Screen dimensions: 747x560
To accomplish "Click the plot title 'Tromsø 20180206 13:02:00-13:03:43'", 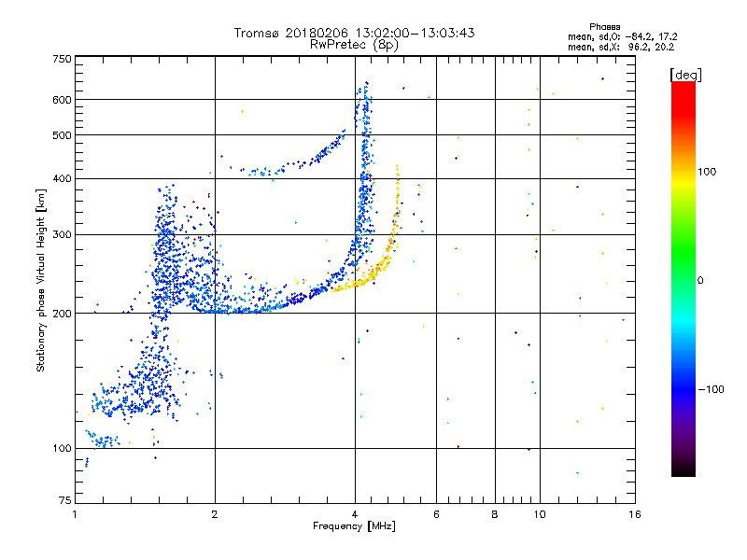I will click(x=354, y=33).
